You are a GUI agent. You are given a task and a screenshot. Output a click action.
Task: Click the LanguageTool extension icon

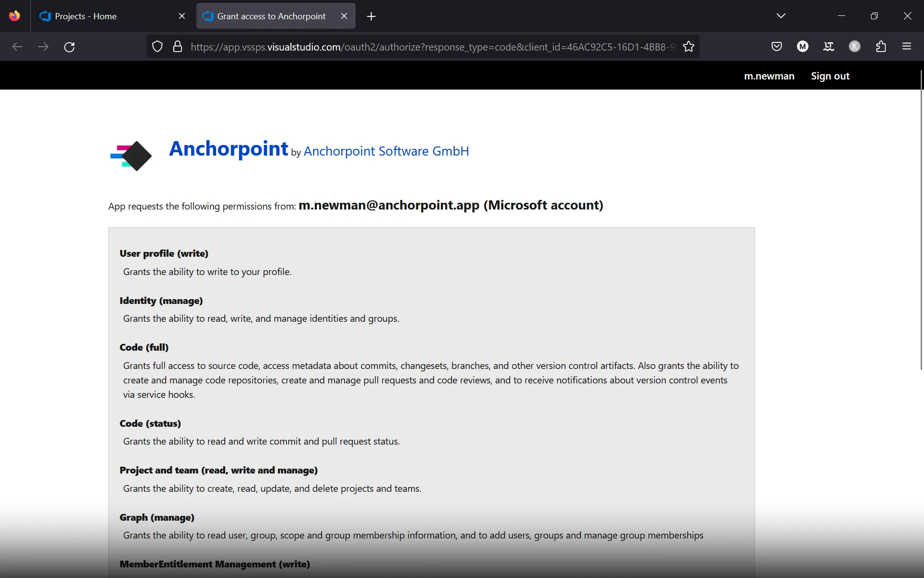[x=829, y=46]
